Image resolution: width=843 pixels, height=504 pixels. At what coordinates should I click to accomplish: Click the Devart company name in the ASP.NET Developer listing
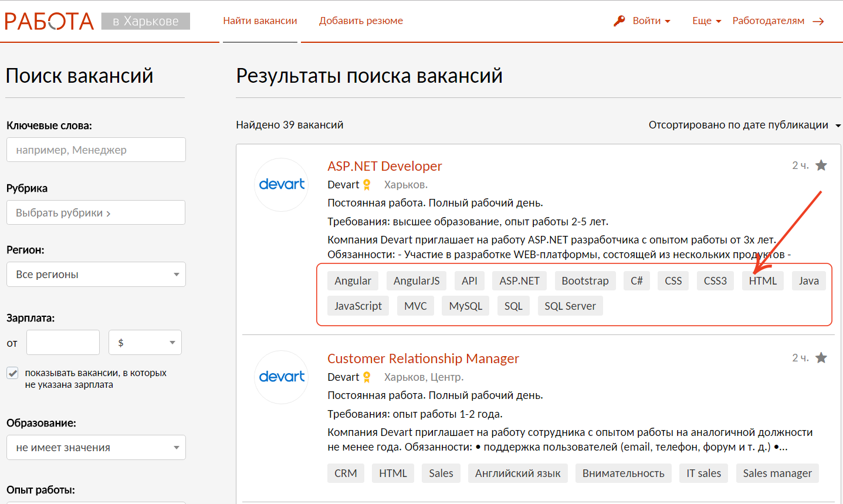[x=343, y=185]
